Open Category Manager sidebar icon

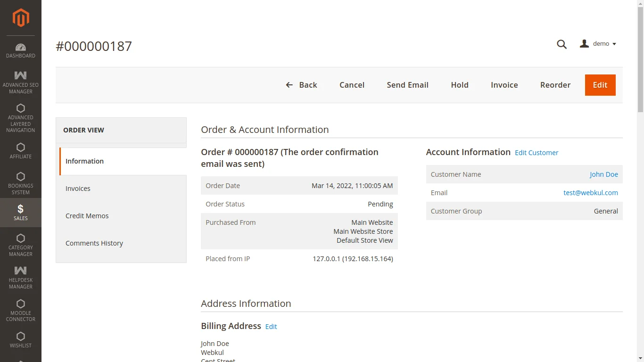[x=21, y=239]
